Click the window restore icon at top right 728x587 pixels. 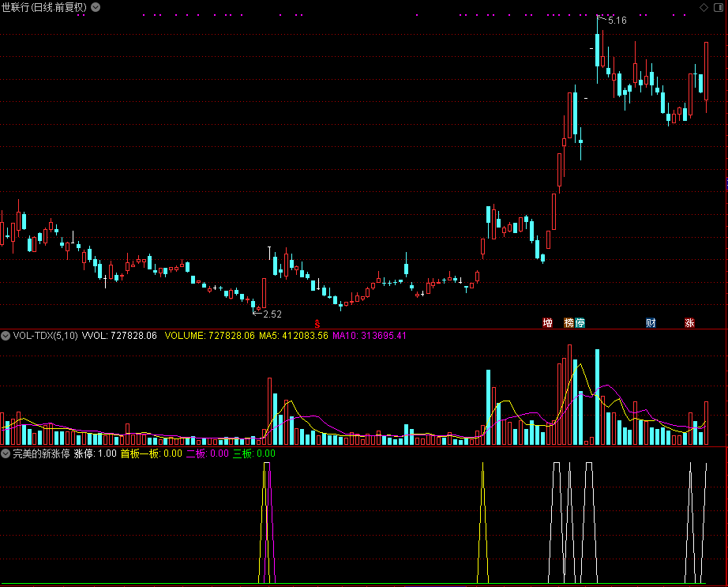(718, 7)
